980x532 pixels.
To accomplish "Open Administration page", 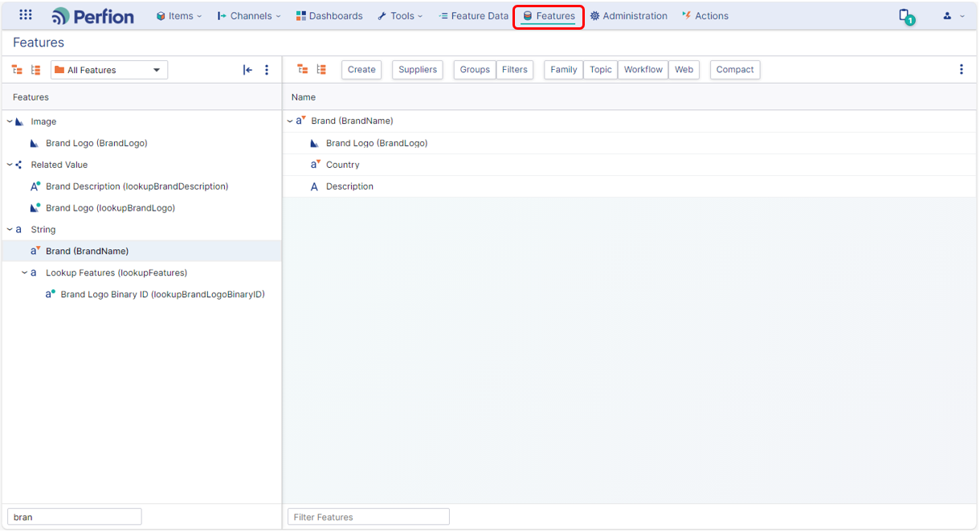I will click(629, 16).
